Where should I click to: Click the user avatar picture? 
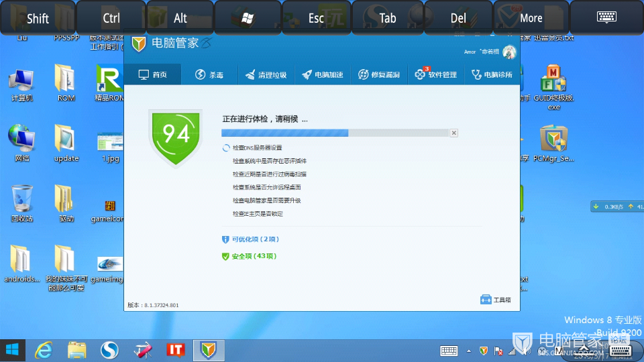(x=509, y=52)
